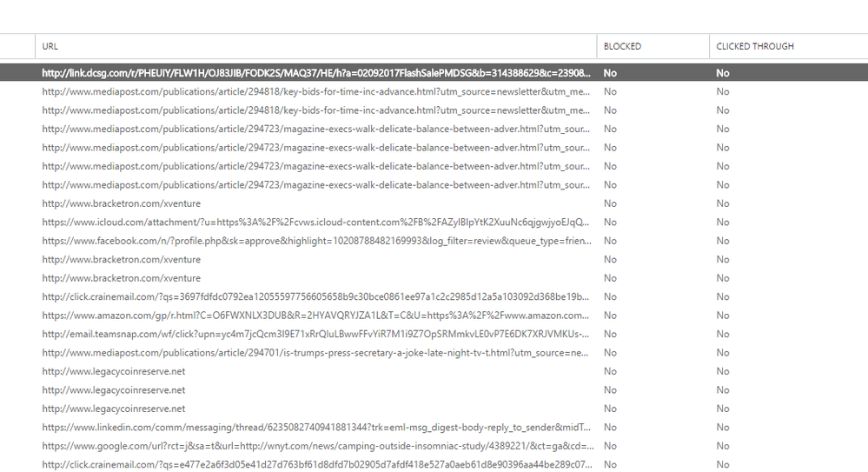
Task: Click Clicked Through value in google.com wnyt row
Action: [722, 446]
